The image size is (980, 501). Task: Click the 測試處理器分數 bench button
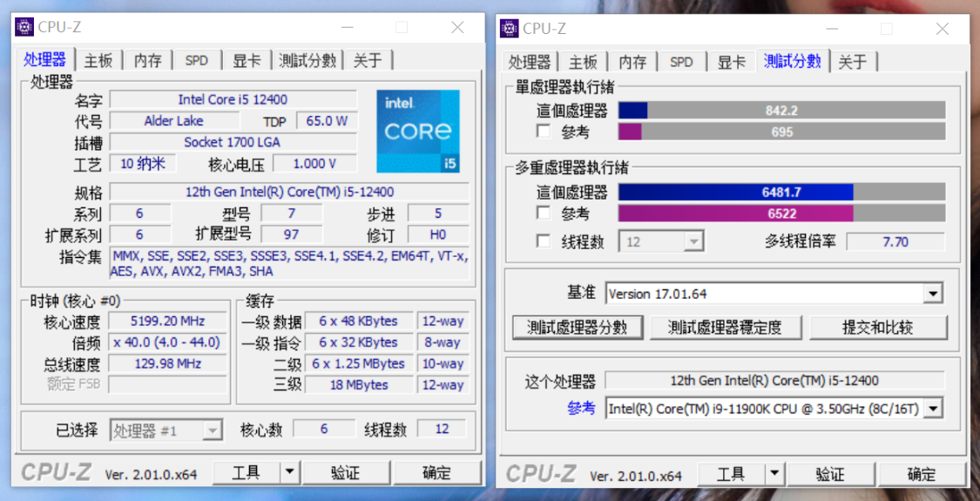click(x=578, y=327)
